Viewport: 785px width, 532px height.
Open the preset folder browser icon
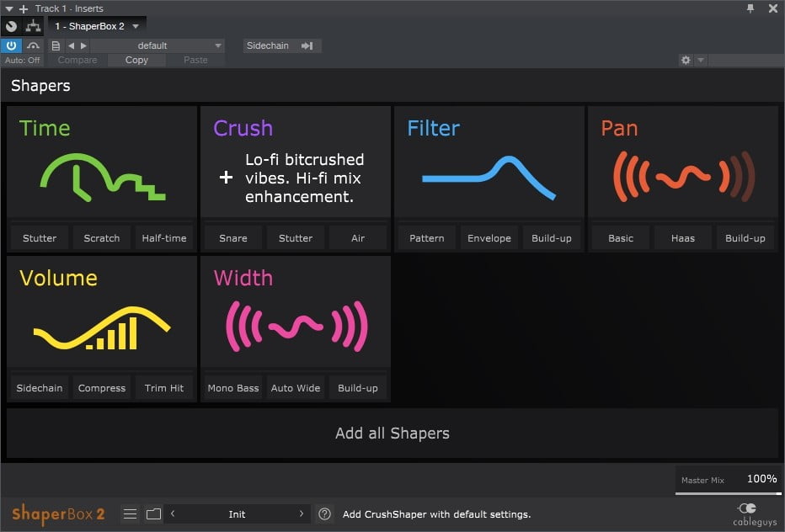(153, 514)
